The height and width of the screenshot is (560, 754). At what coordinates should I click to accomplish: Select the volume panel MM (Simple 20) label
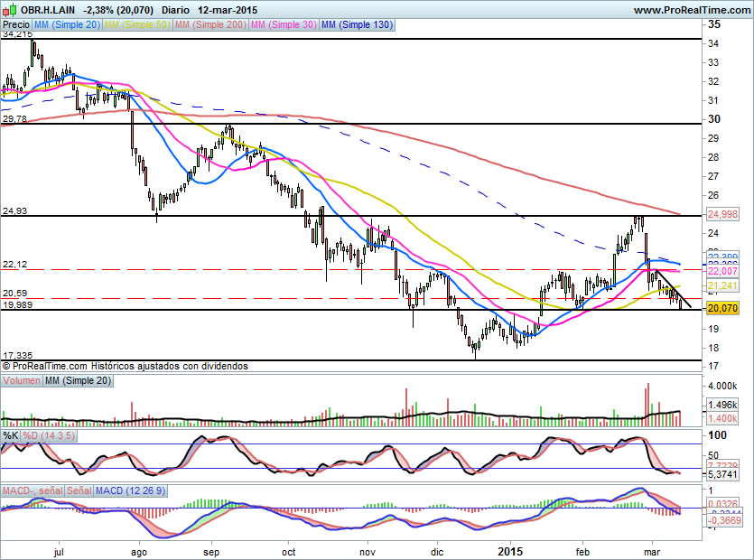click(x=78, y=382)
